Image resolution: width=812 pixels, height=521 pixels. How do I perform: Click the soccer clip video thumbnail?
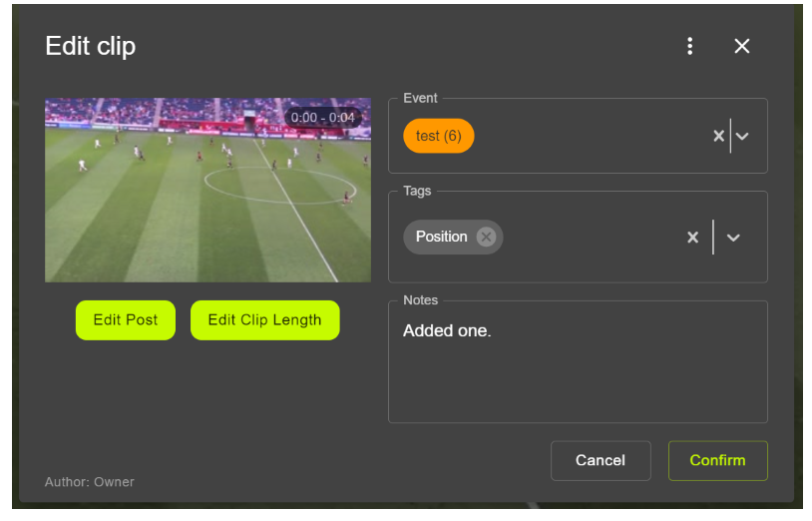click(207, 190)
